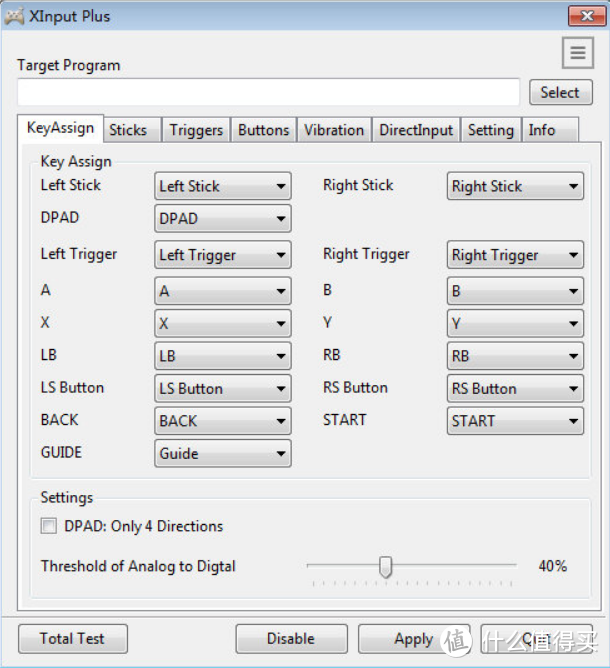Open the START button assignment dropdown
This screenshot has width=610, height=668.
coord(515,421)
